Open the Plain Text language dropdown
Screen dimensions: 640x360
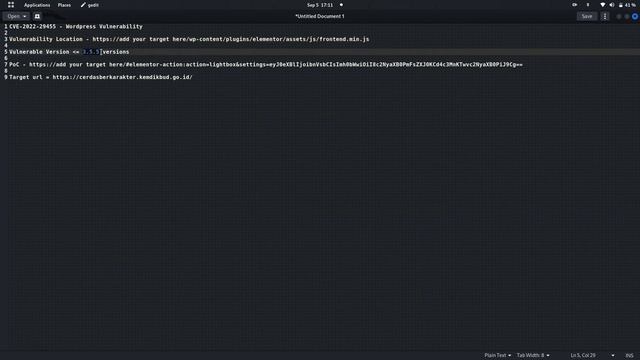[x=498, y=356]
